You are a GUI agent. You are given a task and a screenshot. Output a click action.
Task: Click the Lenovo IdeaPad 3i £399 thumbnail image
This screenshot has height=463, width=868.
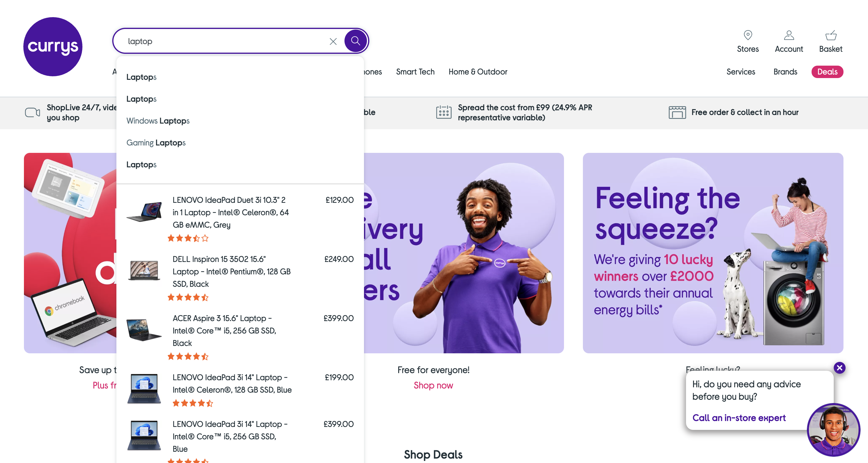click(x=144, y=435)
